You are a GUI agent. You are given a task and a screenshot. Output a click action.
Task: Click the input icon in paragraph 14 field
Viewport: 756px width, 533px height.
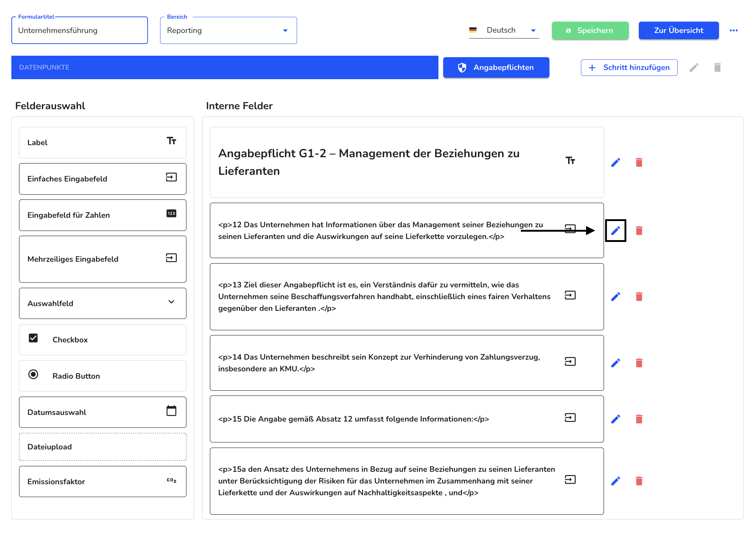570,361
